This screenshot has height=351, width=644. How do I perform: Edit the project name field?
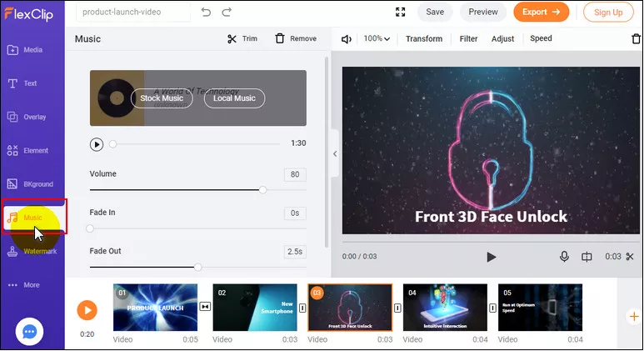[133, 12]
